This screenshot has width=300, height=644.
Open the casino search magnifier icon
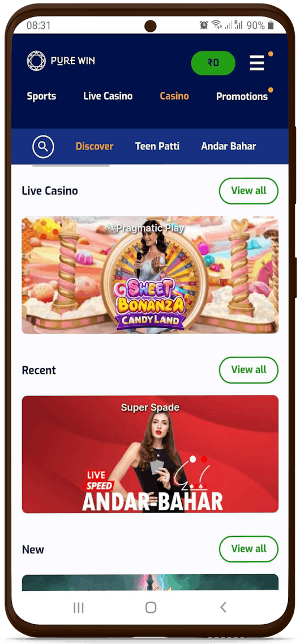(43, 146)
